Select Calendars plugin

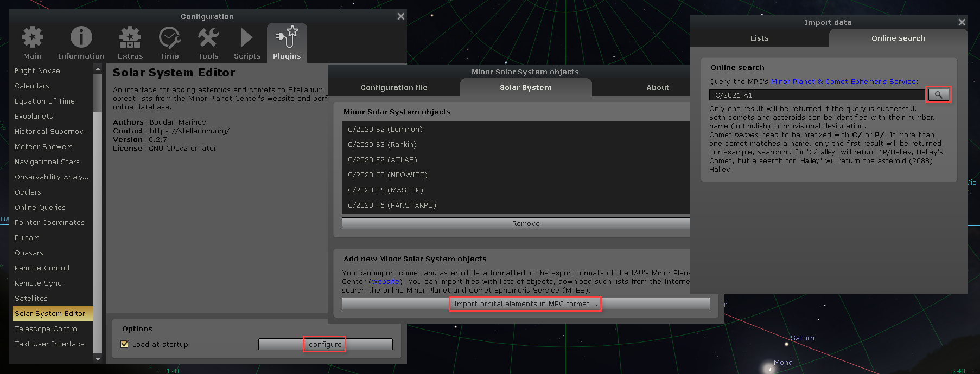[x=53, y=86]
